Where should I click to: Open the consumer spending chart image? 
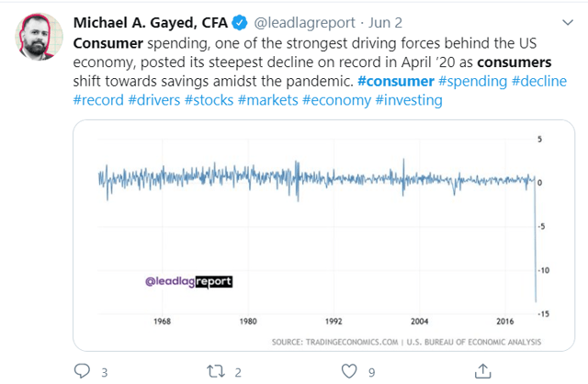pos(323,235)
